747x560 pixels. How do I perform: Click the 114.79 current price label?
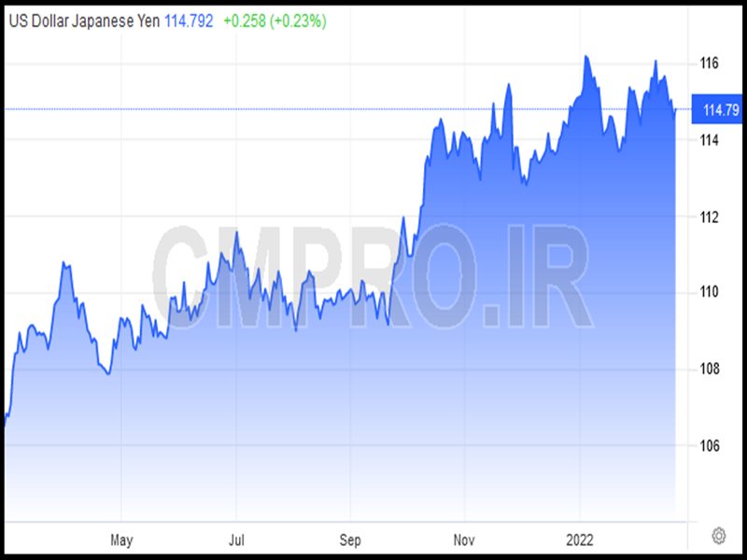719,110
